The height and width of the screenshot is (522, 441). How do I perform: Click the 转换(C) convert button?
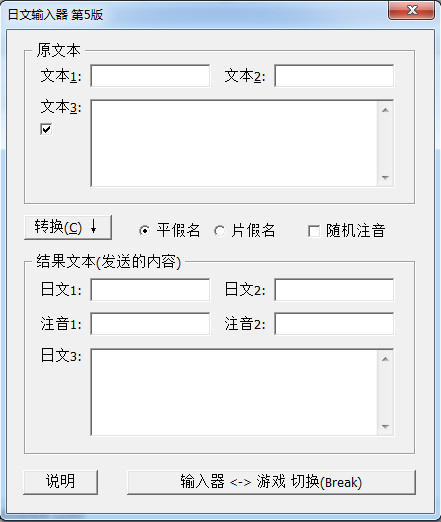[68, 227]
